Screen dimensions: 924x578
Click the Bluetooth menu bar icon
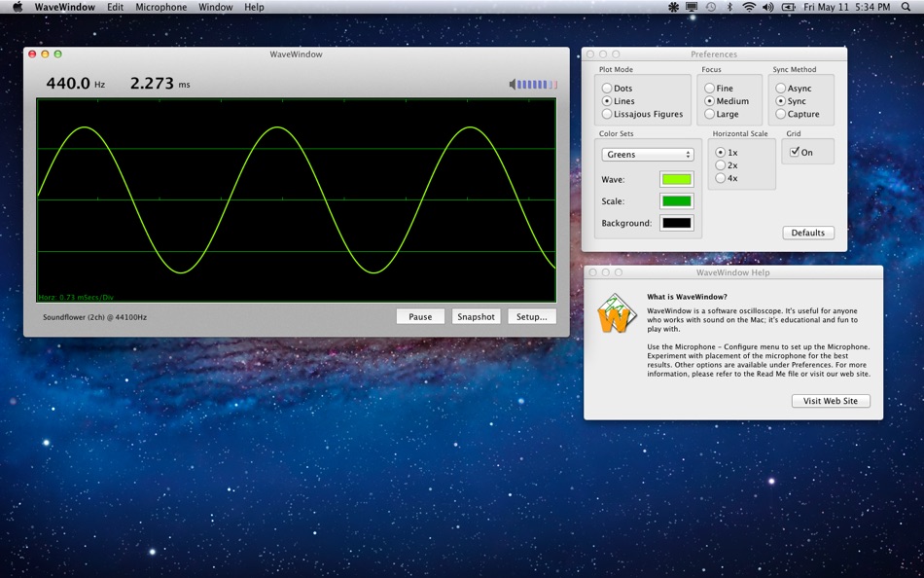pyautogui.click(x=729, y=7)
